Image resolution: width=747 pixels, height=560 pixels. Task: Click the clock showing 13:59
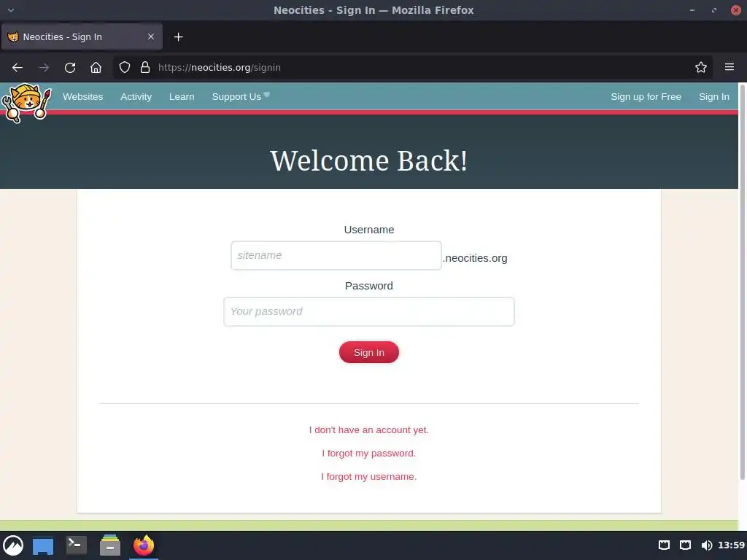point(731,545)
